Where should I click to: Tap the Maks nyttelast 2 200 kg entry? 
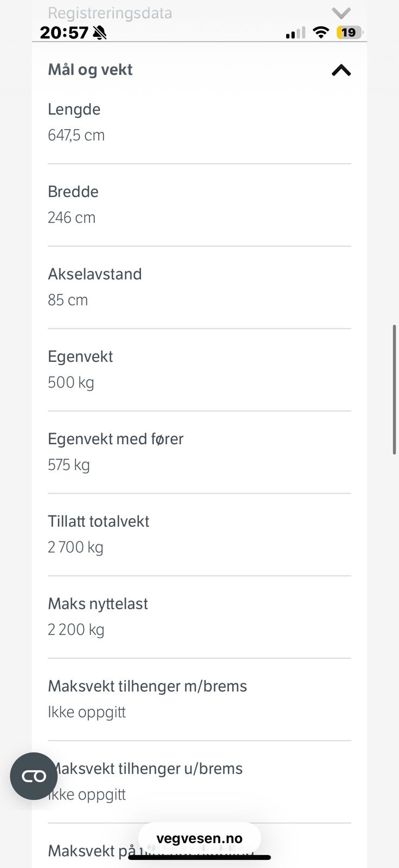tap(200, 617)
